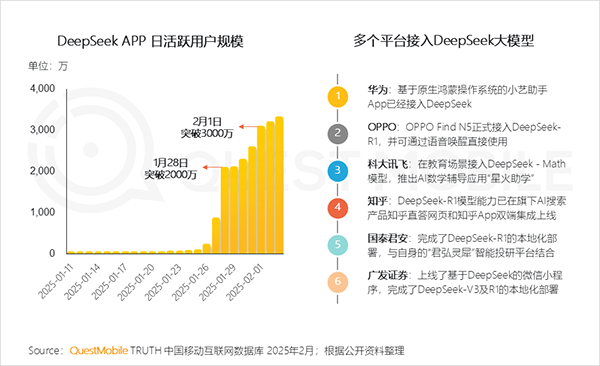Viewport: 600px width, 366px height.
Task: Click the red arrow beside 2月1日 annotation
Action: pos(248,126)
